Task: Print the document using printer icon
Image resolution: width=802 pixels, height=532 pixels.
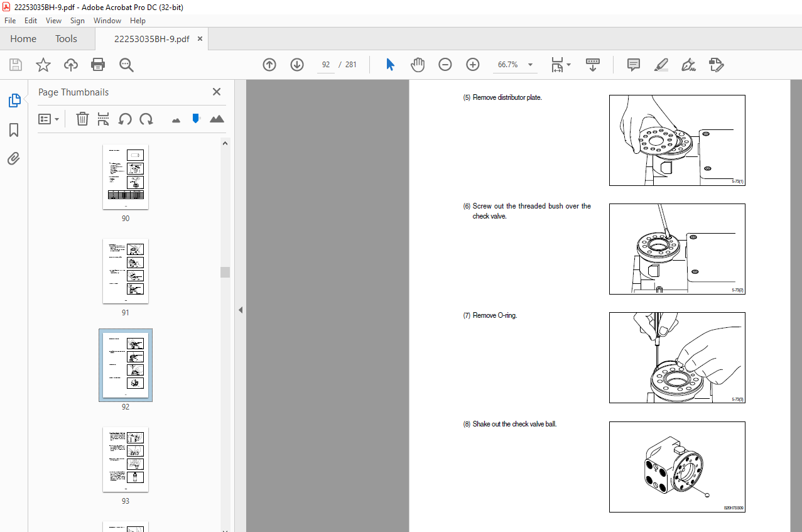Action: [98, 65]
